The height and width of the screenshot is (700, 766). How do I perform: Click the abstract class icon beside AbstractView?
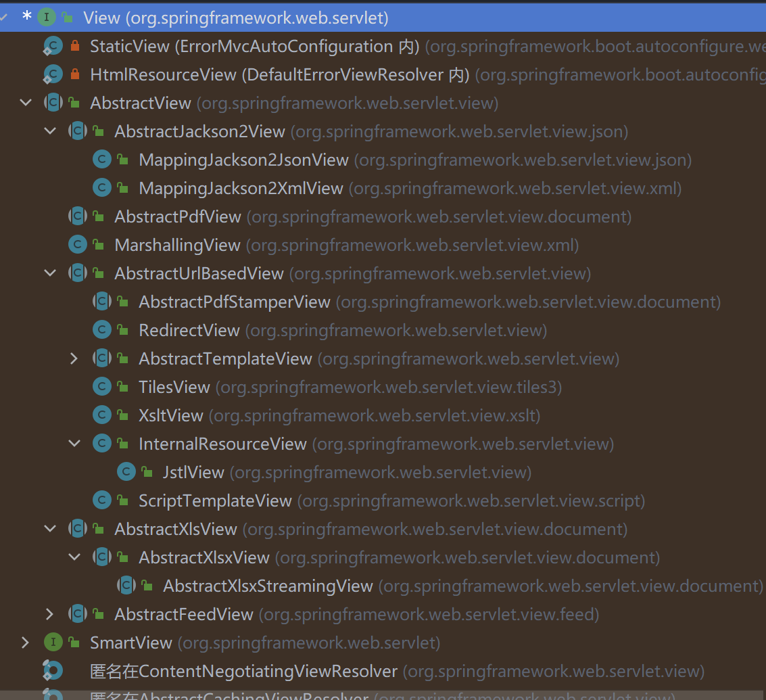[x=53, y=103]
